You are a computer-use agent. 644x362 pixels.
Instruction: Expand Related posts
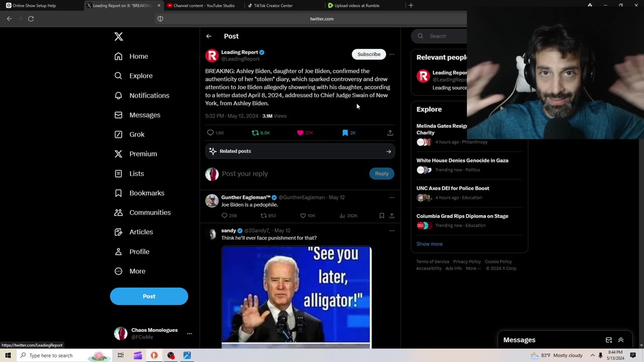point(300,151)
